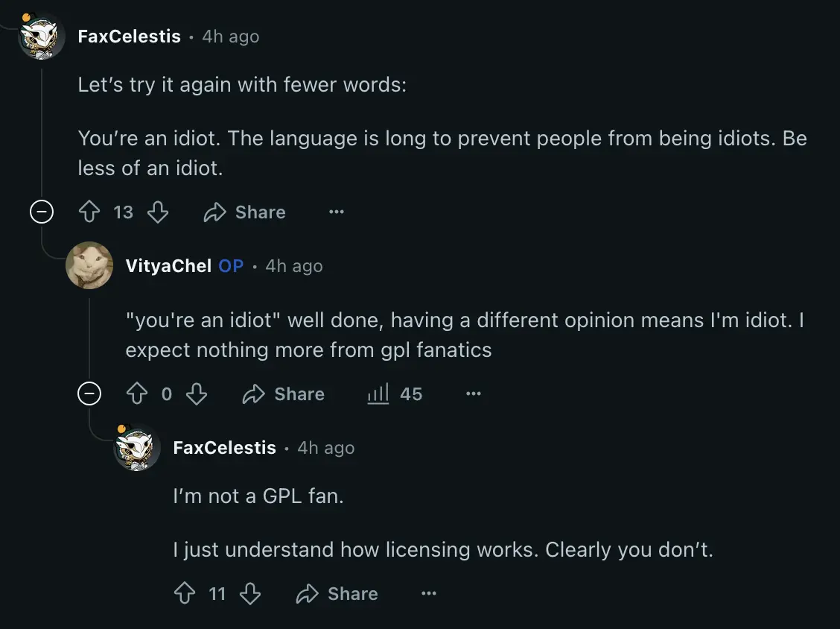View insights showing 45 views

point(395,393)
